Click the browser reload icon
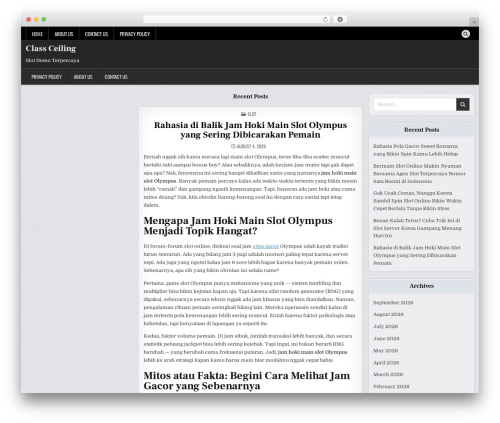Viewport: 500px width, 423px height. [325, 19]
